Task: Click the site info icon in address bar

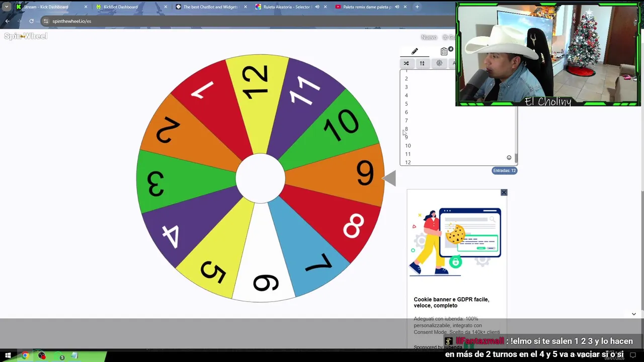Action: (x=46, y=21)
